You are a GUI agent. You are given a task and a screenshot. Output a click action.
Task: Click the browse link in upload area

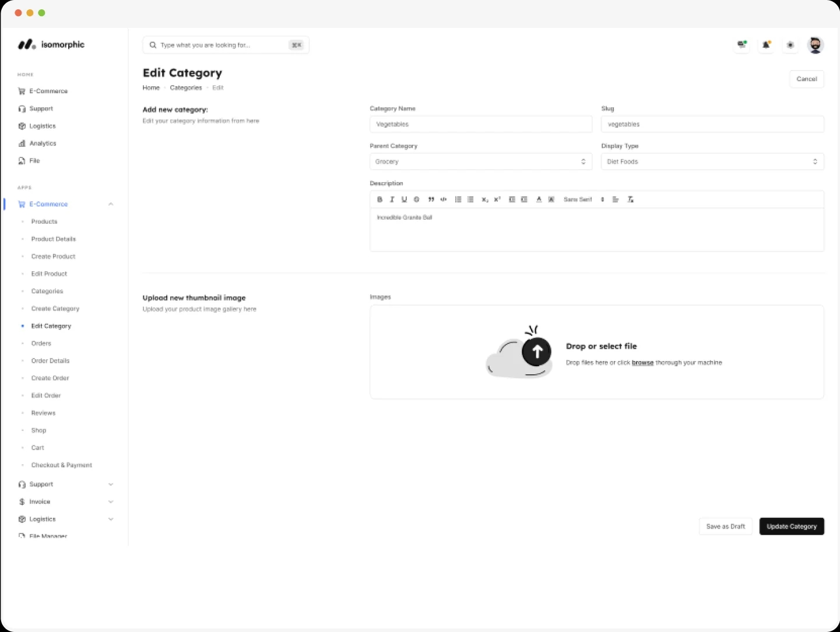(x=642, y=363)
